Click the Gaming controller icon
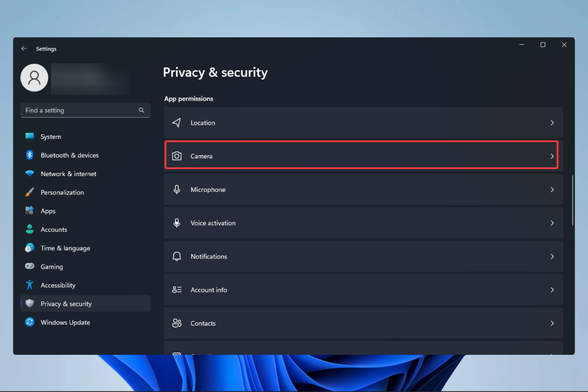 pyautogui.click(x=30, y=266)
